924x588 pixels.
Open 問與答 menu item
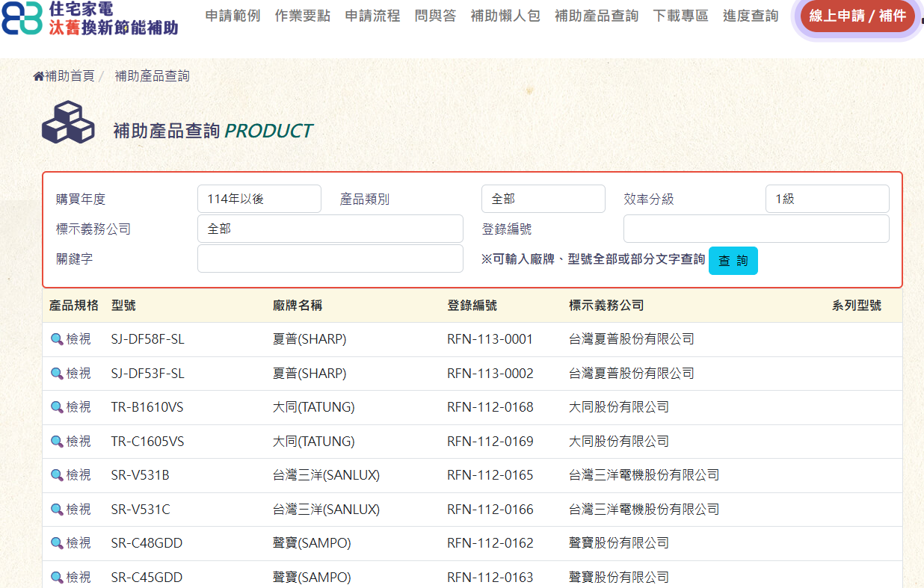pos(436,16)
